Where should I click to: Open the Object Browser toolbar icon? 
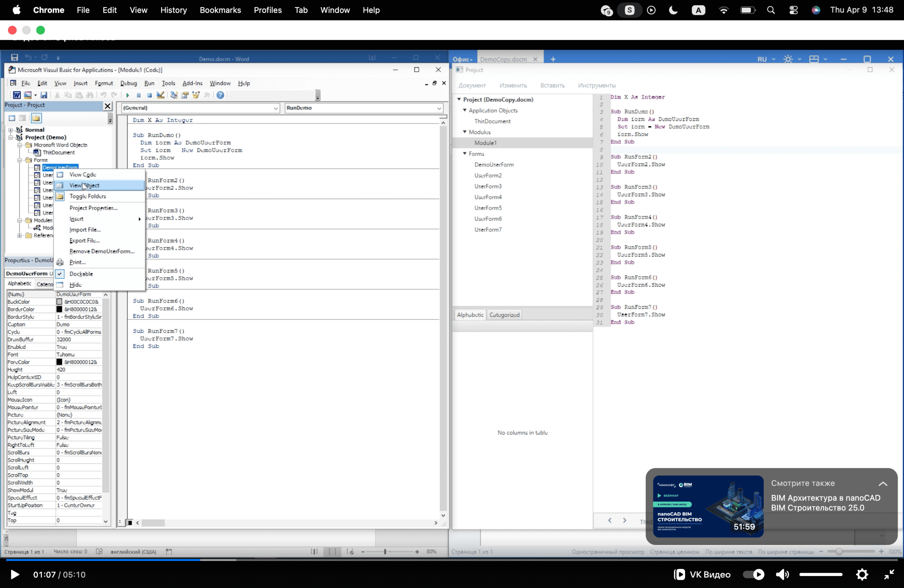point(196,95)
